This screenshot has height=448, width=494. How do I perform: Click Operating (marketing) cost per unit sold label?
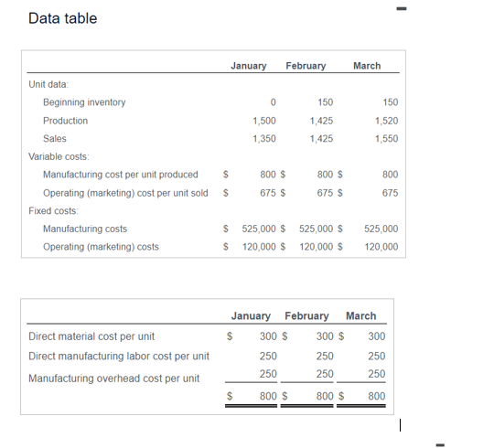tap(125, 193)
